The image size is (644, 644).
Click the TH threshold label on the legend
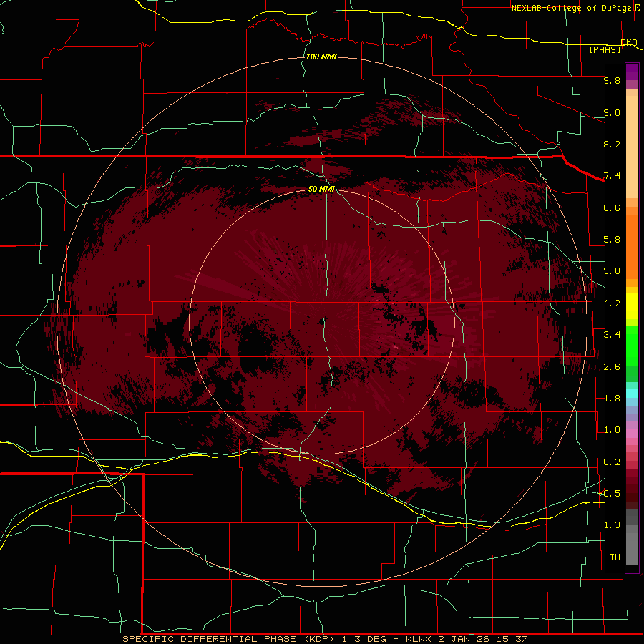pos(615,557)
